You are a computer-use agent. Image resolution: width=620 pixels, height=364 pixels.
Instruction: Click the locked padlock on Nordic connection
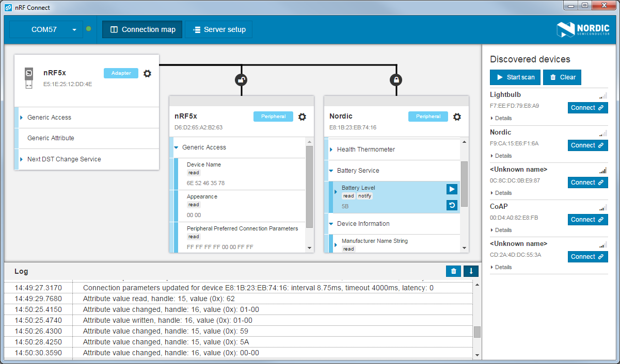[x=396, y=80]
